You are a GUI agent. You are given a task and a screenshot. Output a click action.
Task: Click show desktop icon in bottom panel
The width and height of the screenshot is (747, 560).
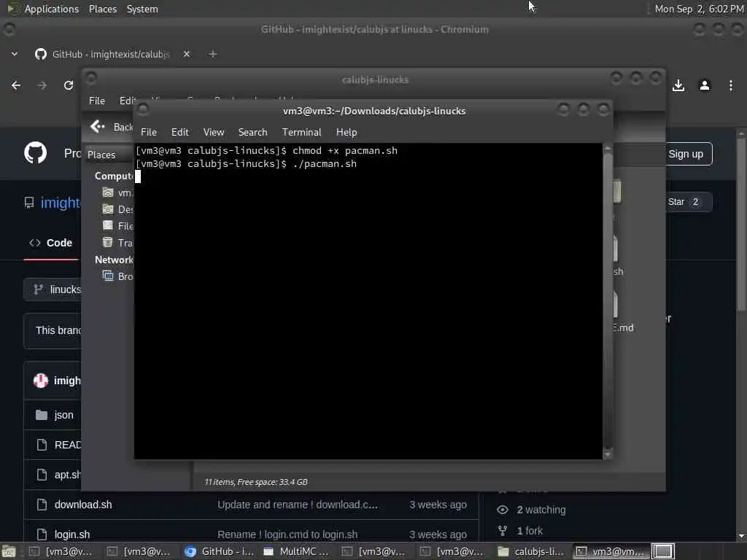pos(9,551)
